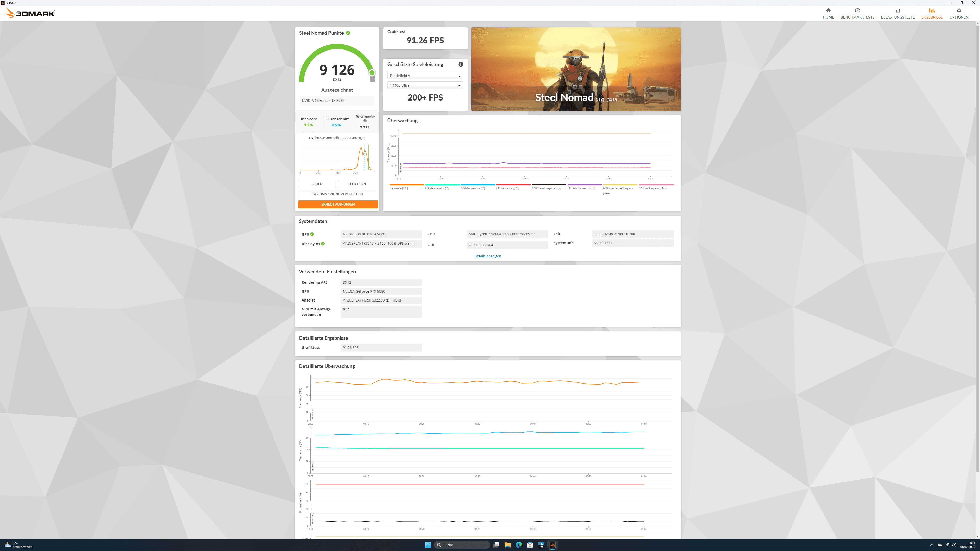Click ERGEBNIS ONLINE VERGLEICHEN button
Screen dimensions: 980x551
point(337,194)
